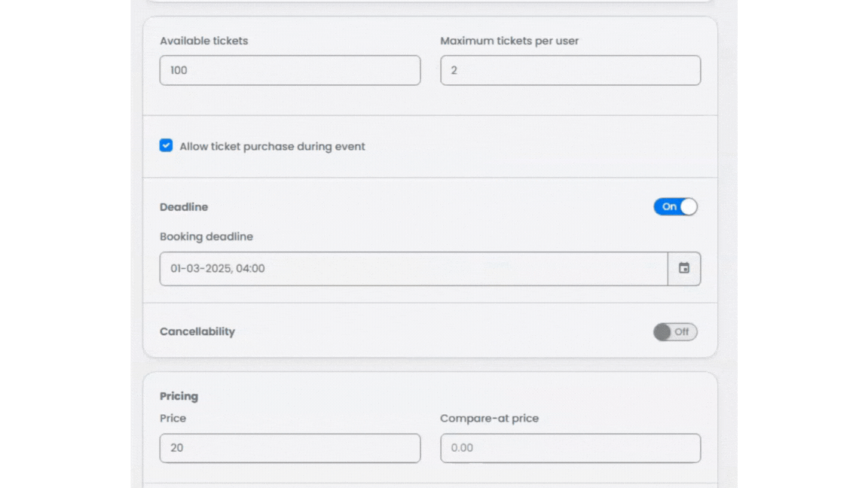Select the Price input showing 20
868x488 pixels.
290,447
